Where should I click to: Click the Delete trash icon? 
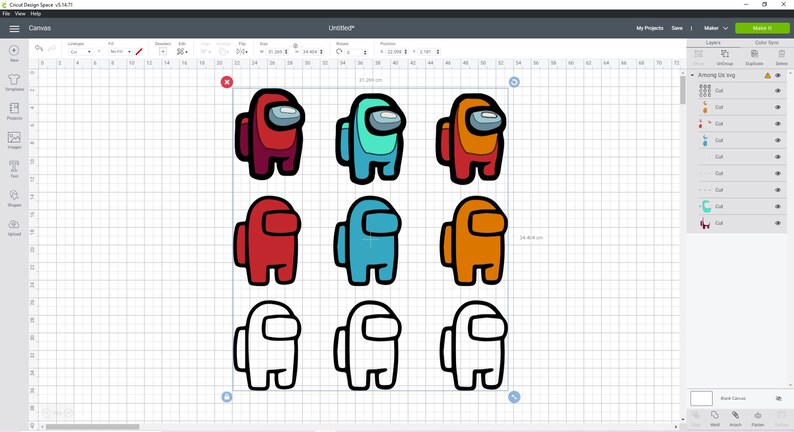click(x=781, y=54)
